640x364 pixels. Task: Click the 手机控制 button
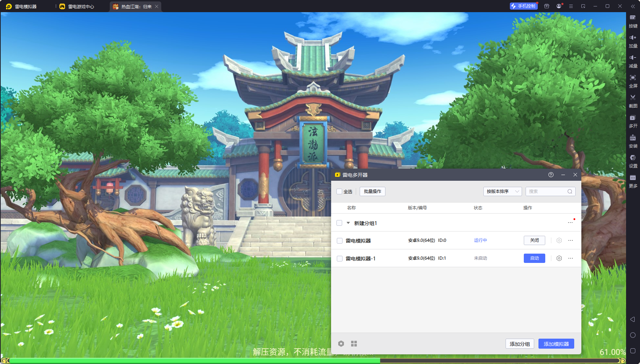tap(524, 6)
